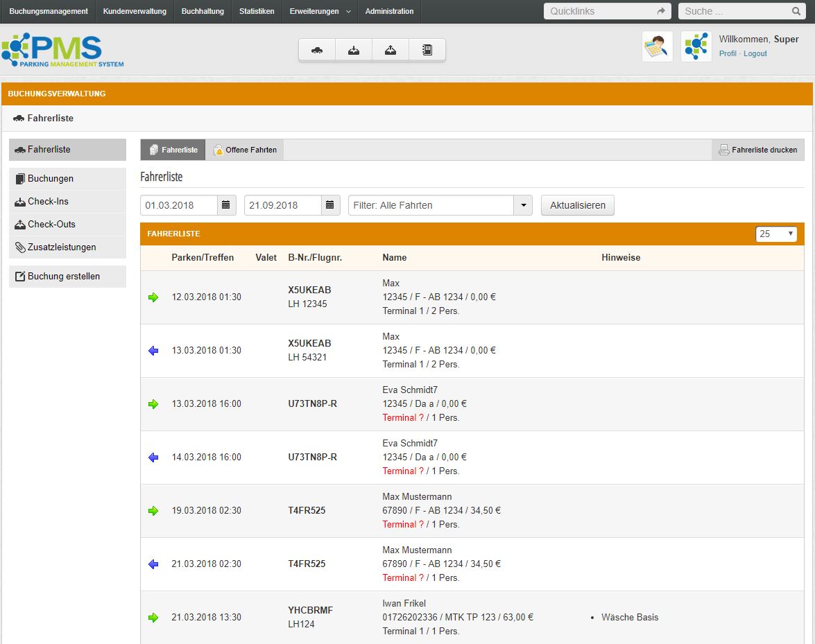815x644 pixels.
Task: Click booking U73TN8P-R in 13.03.2018 row
Action: click(x=312, y=403)
